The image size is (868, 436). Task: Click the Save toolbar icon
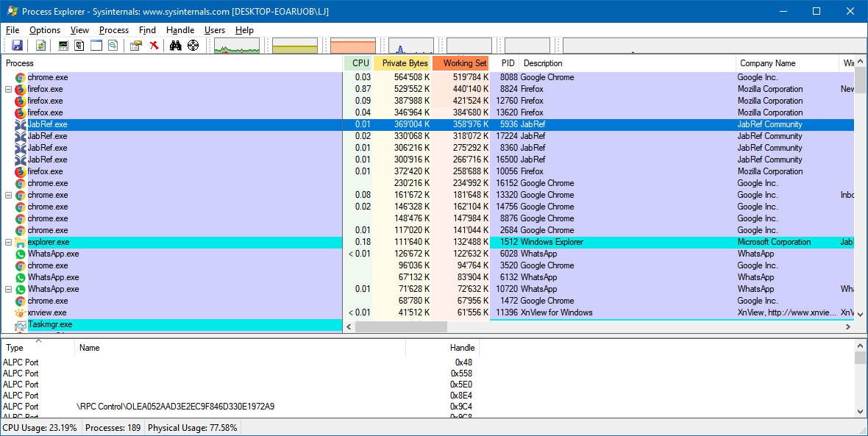(17, 46)
